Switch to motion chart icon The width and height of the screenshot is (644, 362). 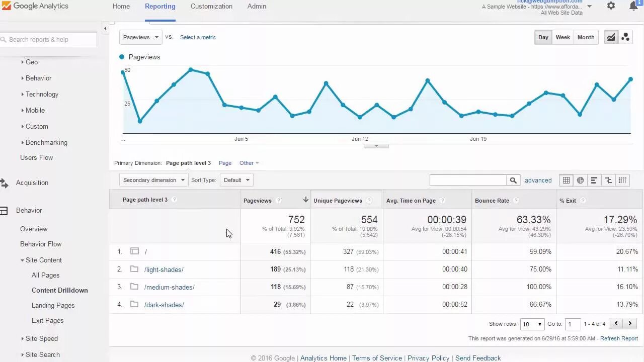[625, 37]
